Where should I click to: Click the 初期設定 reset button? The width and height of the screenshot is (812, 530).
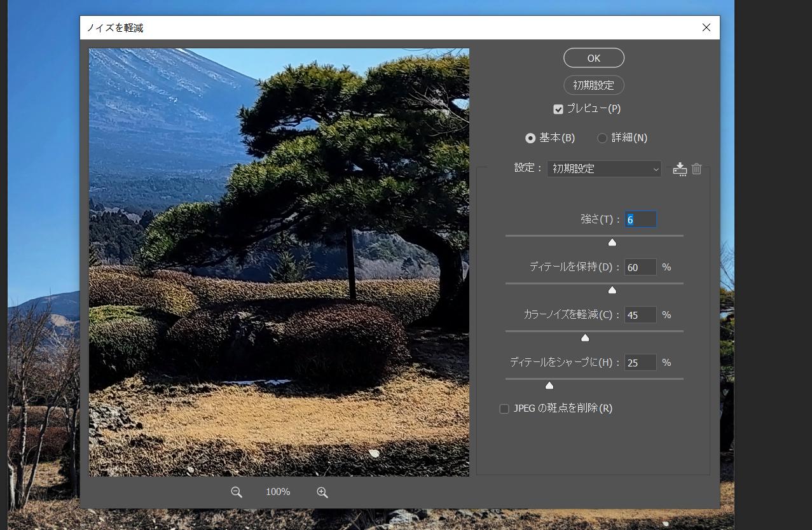(x=593, y=85)
